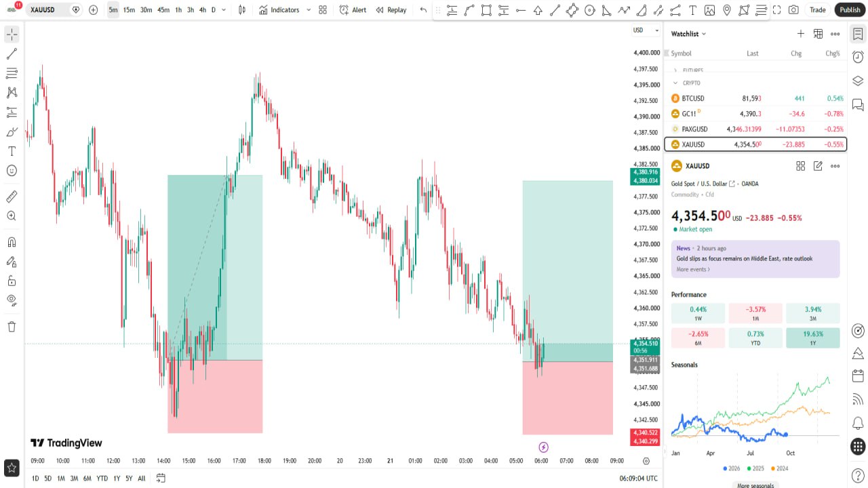
Task: Select the ruler measure tool
Action: (12, 197)
